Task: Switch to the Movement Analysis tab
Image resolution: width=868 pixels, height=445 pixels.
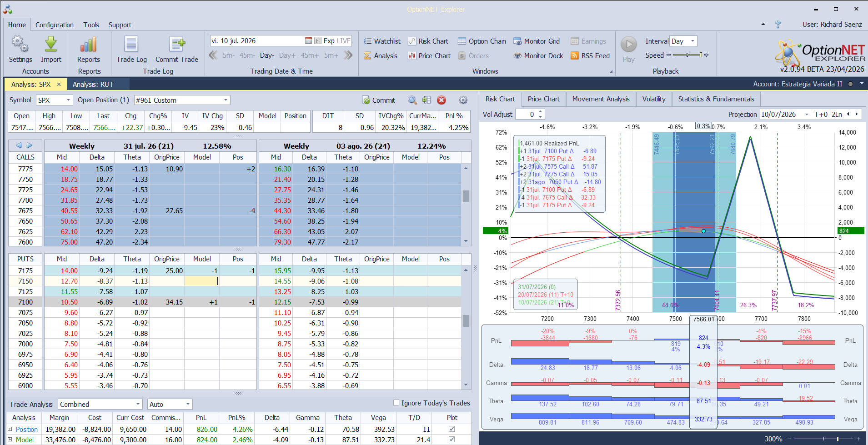Action: click(x=601, y=99)
